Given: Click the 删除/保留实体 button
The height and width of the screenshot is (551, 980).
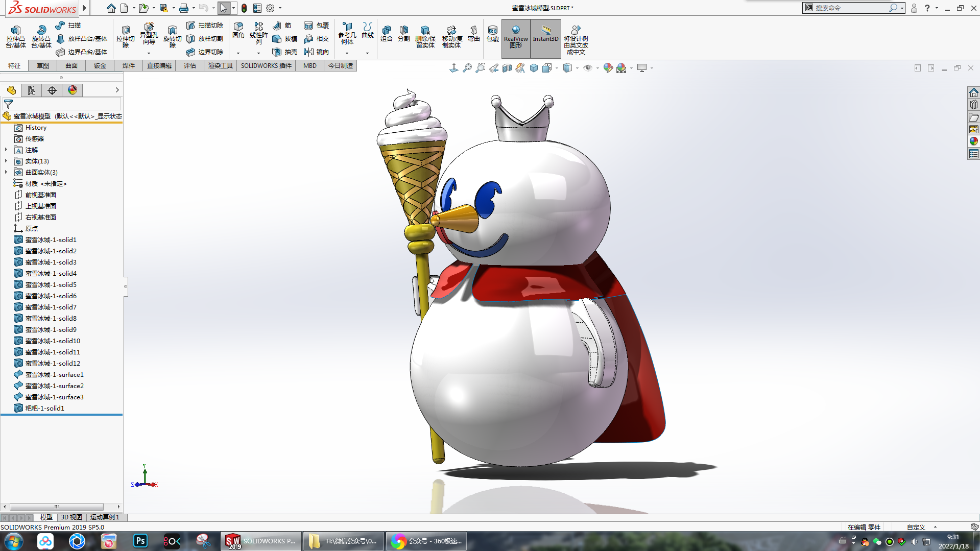Looking at the screenshot, I should [x=425, y=37].
